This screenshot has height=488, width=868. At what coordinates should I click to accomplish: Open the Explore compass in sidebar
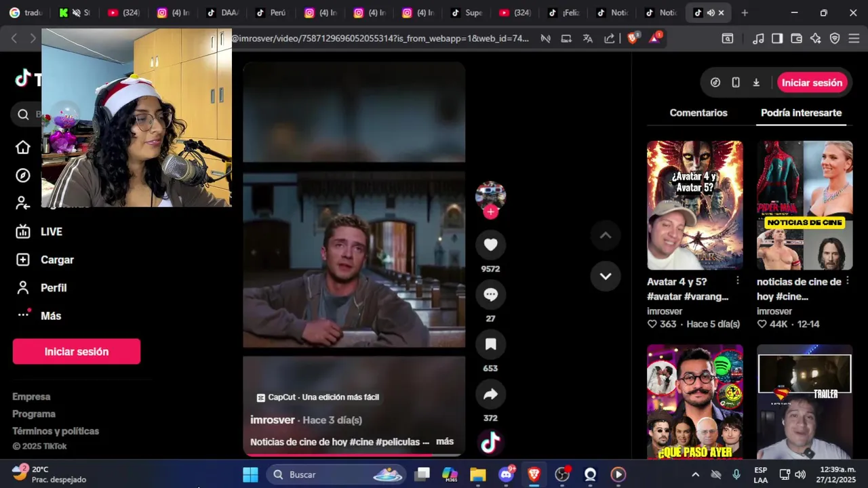[23, 176]
